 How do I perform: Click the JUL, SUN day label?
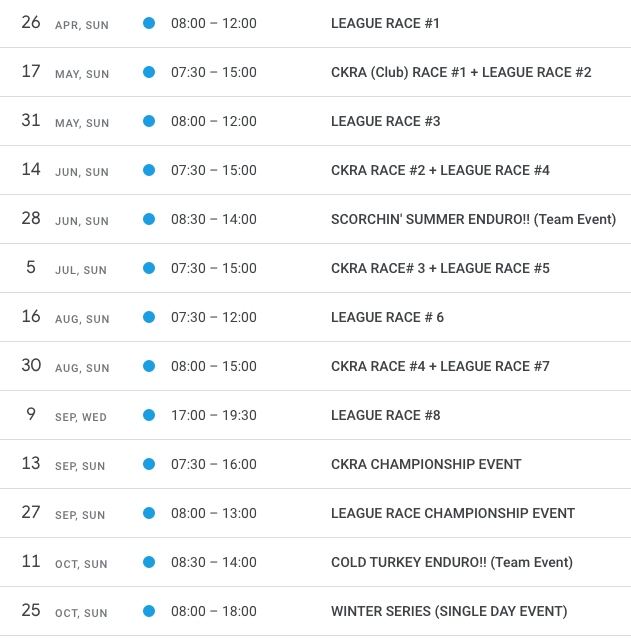81,270
